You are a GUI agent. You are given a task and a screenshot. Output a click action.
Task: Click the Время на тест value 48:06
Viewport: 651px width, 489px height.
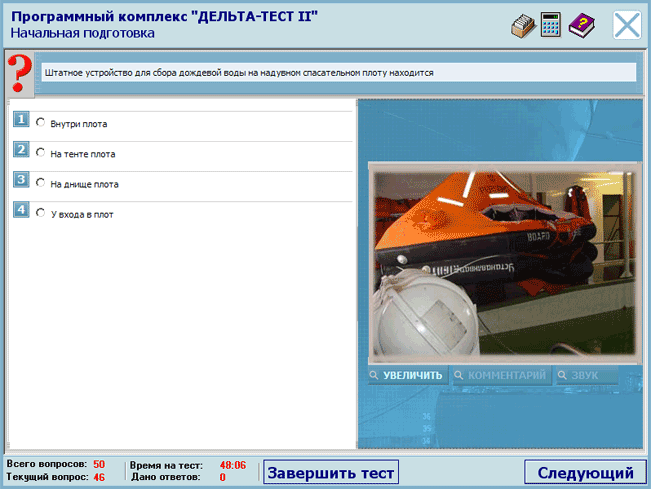pyautogui.click(x=233, y=465)
